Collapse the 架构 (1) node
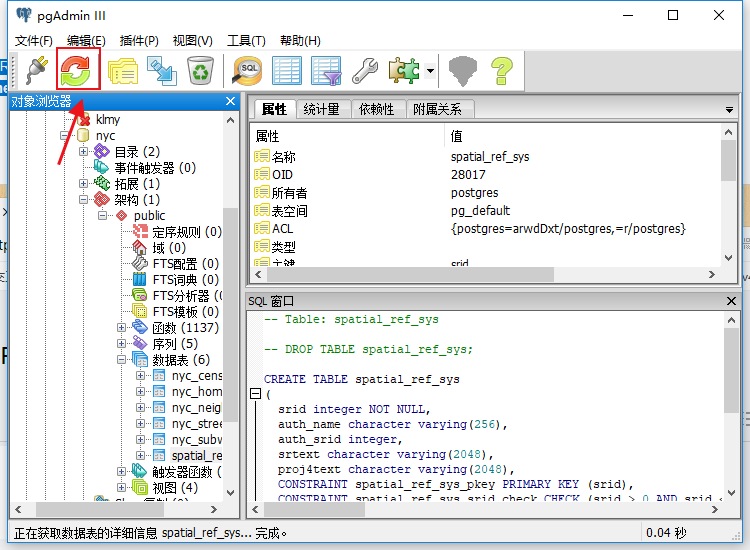Image resolution: width=750 pixels, height=550 pixels. tap(83, 199)
